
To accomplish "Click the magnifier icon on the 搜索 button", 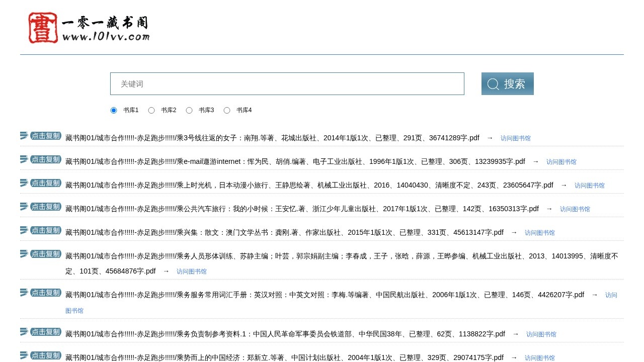I will pos(493,83).
